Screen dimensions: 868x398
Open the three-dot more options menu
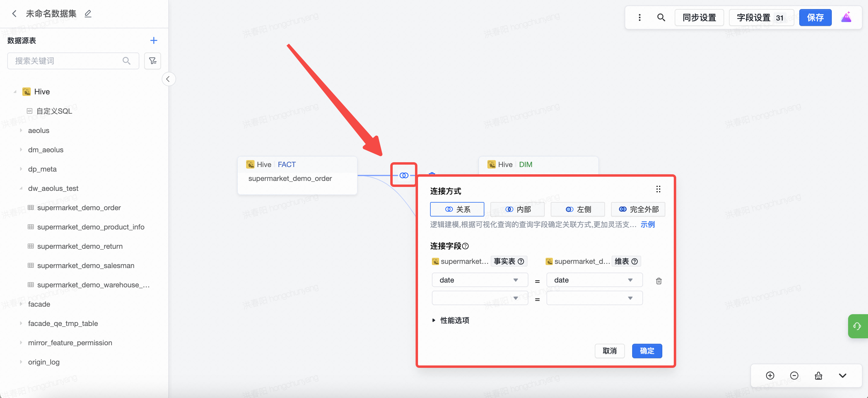(639, 17)
